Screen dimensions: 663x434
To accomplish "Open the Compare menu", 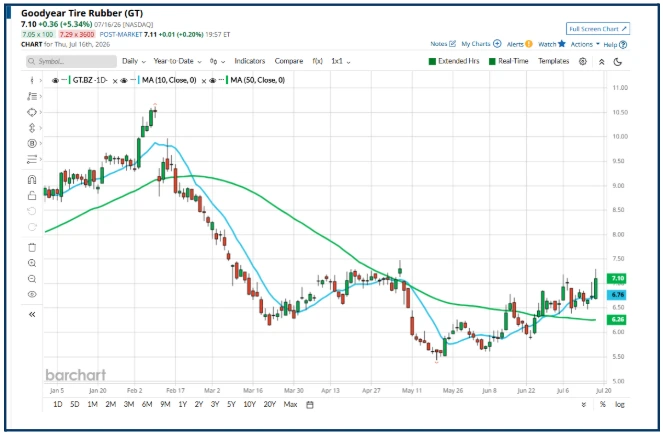I will tap(289, 61).
